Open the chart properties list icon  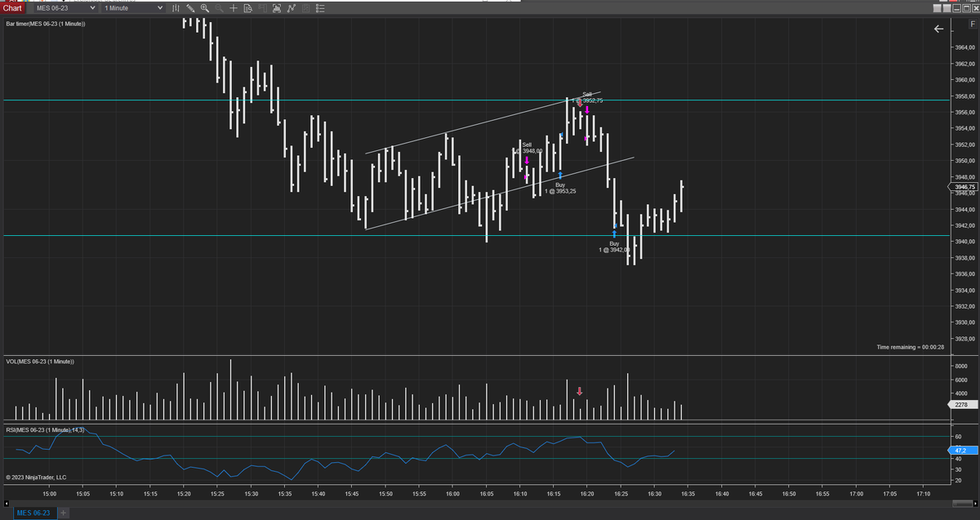click(320, 8)
